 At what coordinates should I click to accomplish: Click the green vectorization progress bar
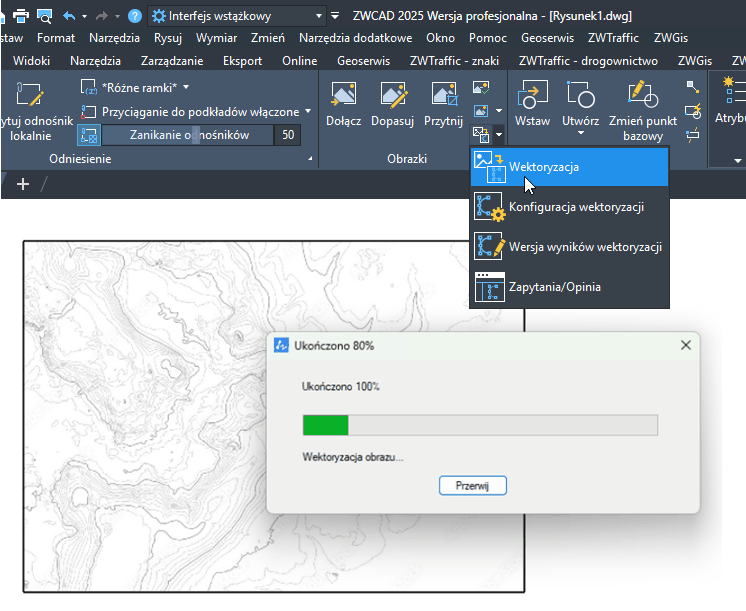480,425
